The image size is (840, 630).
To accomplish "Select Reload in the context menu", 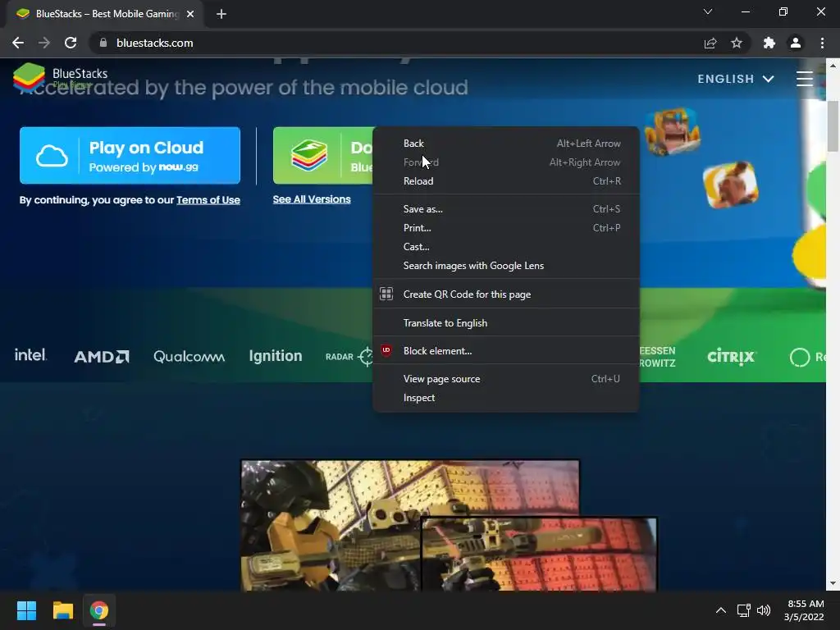I will click(505, 181).
